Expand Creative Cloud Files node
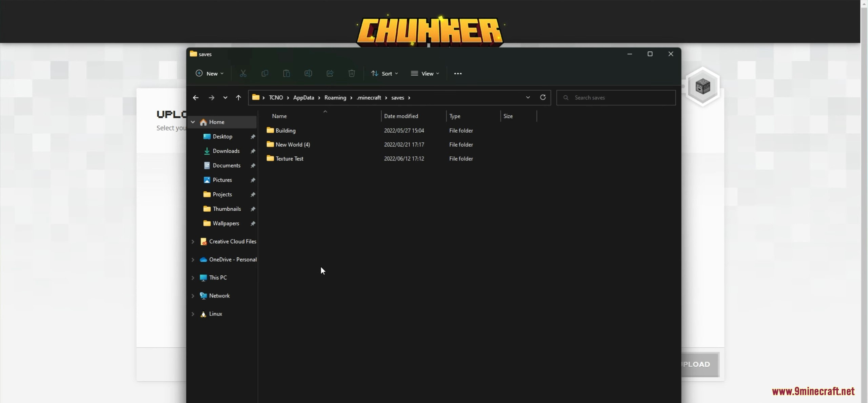The width and height of the screenshot is (868, 403). point(193,242)
